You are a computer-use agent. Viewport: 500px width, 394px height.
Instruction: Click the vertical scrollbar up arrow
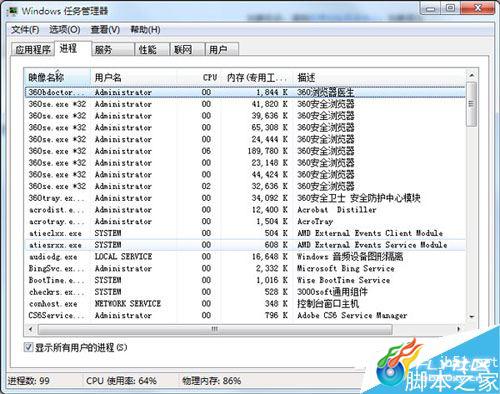[x=471, y=75]
